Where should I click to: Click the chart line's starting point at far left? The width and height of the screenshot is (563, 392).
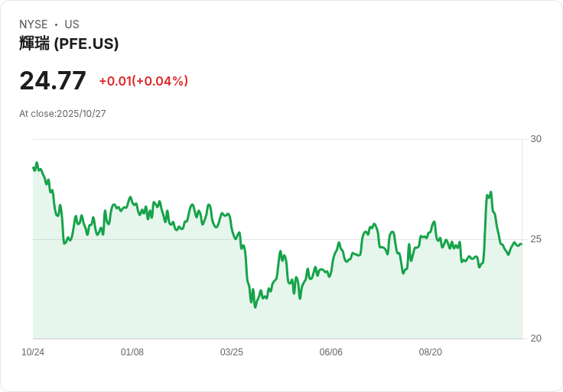(34, 167)
